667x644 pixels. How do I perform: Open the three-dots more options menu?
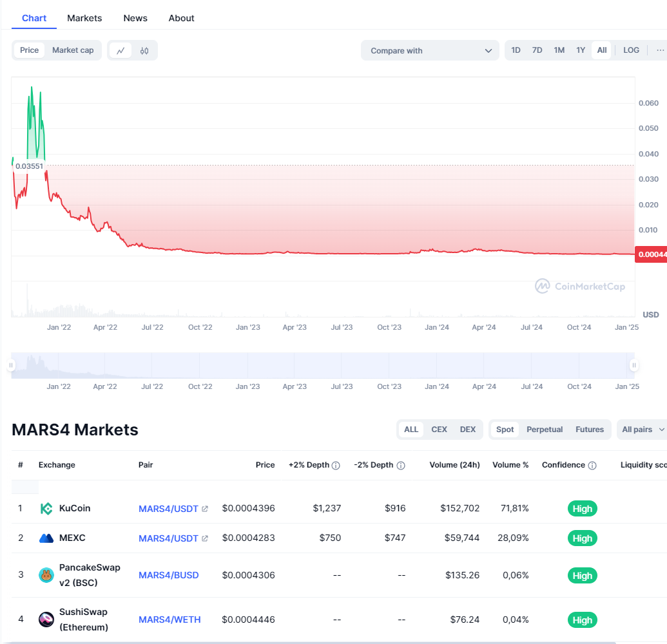(x=660, y=50)
